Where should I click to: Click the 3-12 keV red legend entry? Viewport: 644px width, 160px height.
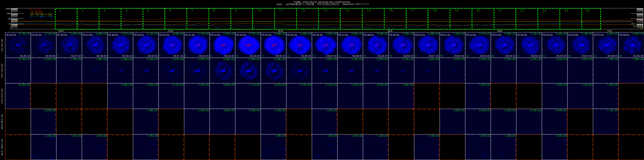[x=36, y=10]
